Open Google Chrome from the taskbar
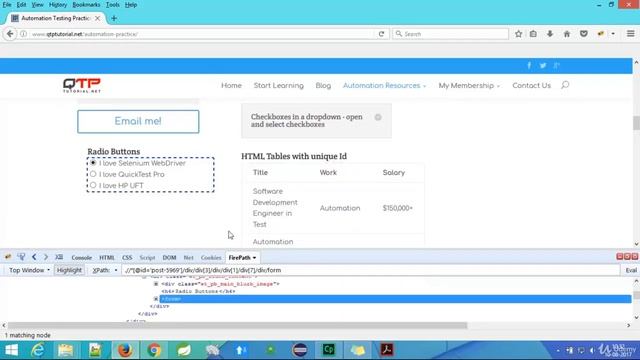 click(x=154, y=350)
